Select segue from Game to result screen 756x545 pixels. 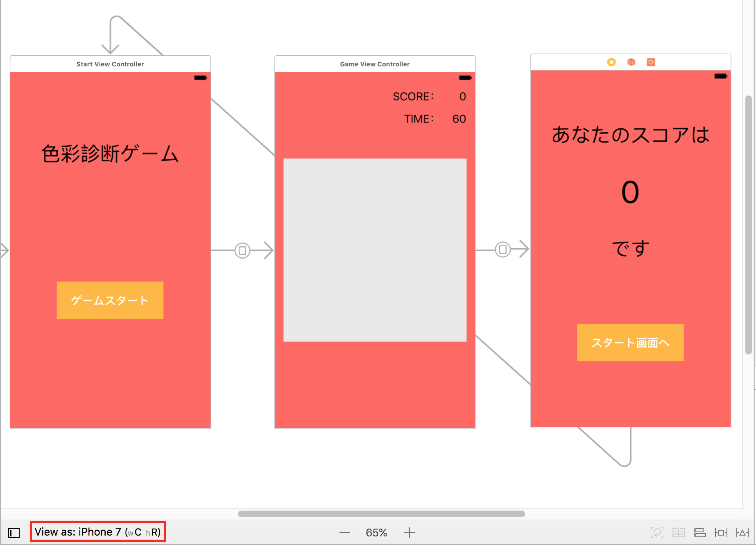coord(502,249)
